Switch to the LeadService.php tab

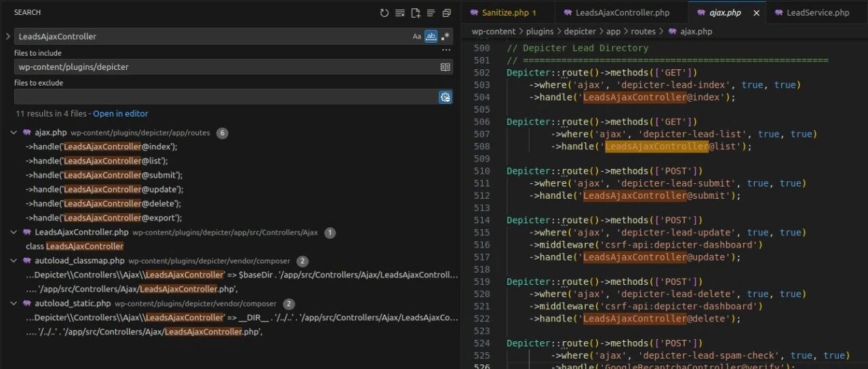tap(818, 13)
